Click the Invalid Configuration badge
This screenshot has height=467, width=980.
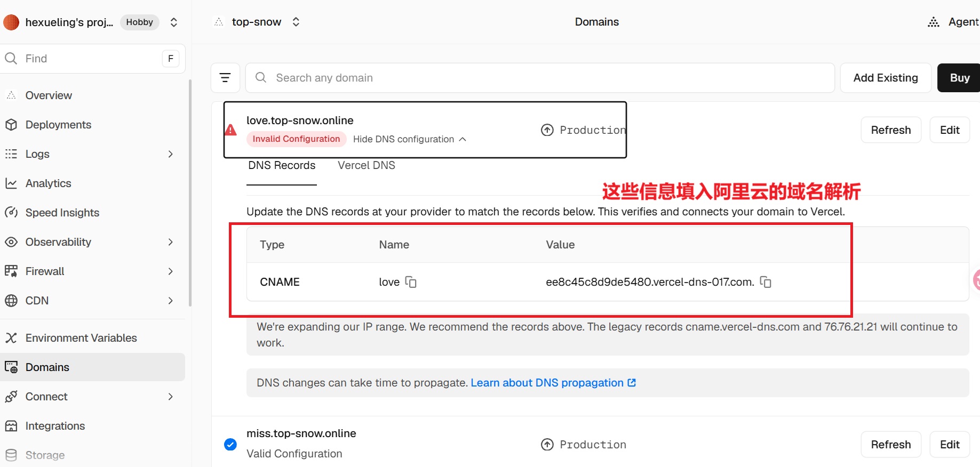pyautogui.click(x=296, y=139)
